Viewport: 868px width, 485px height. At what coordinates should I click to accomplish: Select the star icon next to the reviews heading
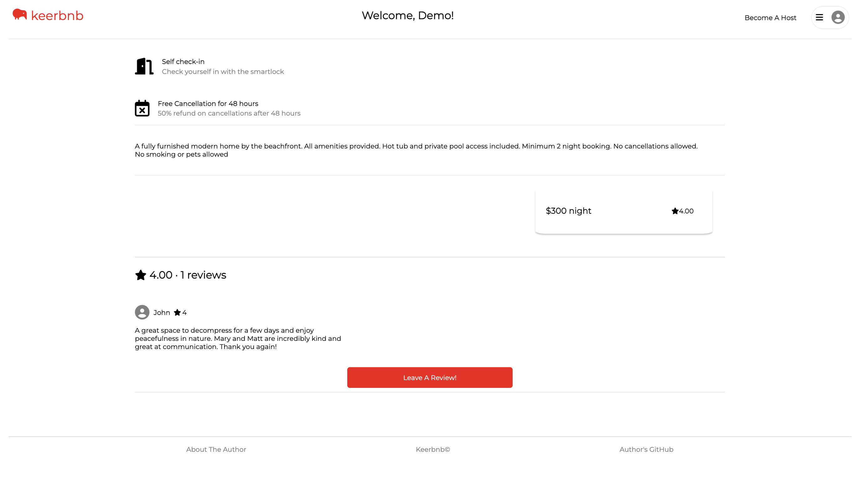click(141, 275)
